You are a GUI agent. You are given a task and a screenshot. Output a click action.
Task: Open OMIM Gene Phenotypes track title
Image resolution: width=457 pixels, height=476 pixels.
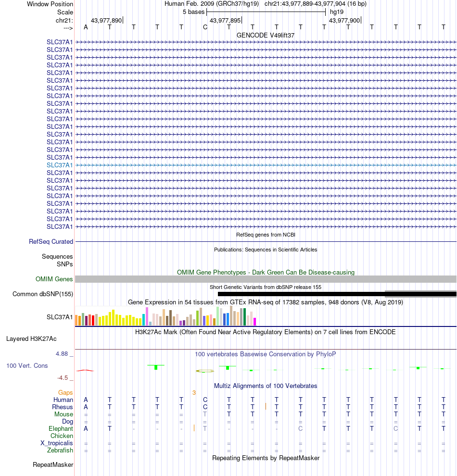(266, 272)
